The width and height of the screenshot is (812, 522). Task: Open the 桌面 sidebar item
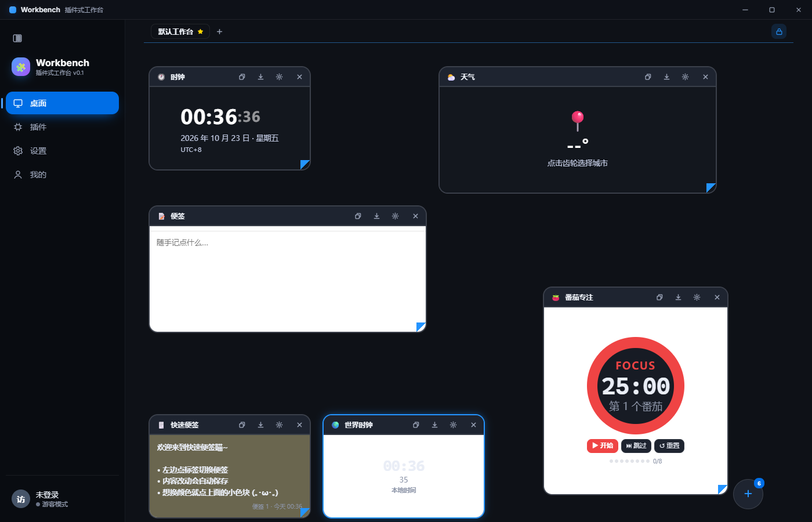[62, 103]
